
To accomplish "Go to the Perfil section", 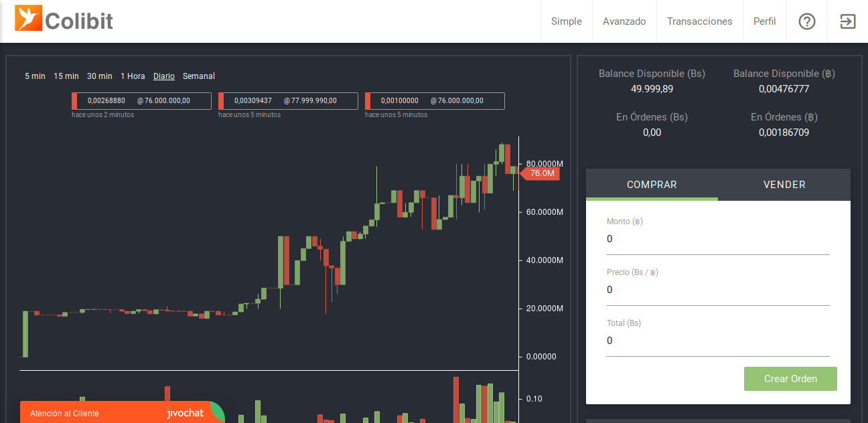I will coord(764,21).
